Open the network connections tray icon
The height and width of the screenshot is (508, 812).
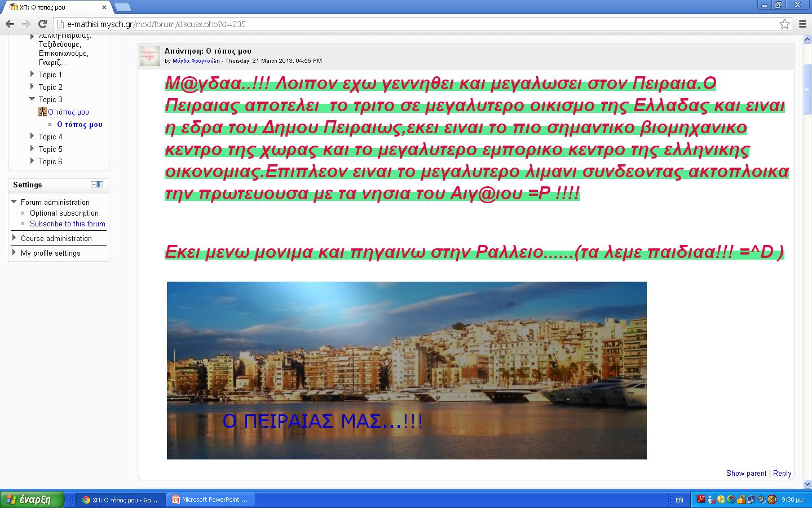tap(751, 500)
